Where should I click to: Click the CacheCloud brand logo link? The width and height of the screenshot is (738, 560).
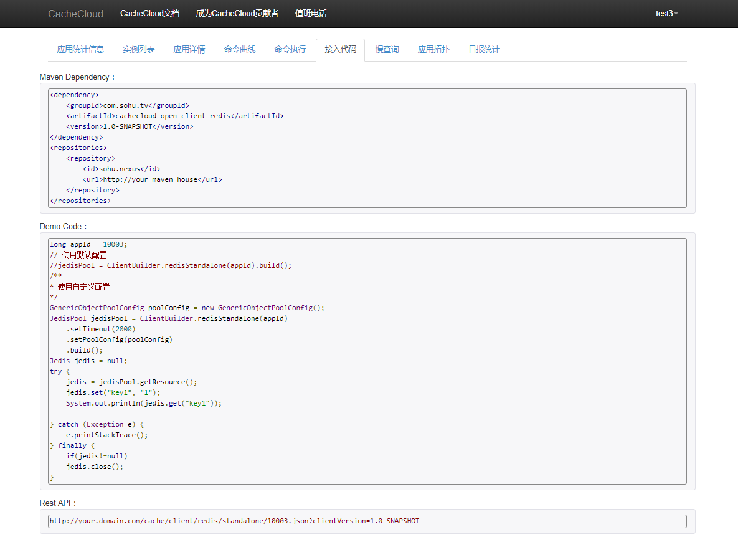point(75,14)
